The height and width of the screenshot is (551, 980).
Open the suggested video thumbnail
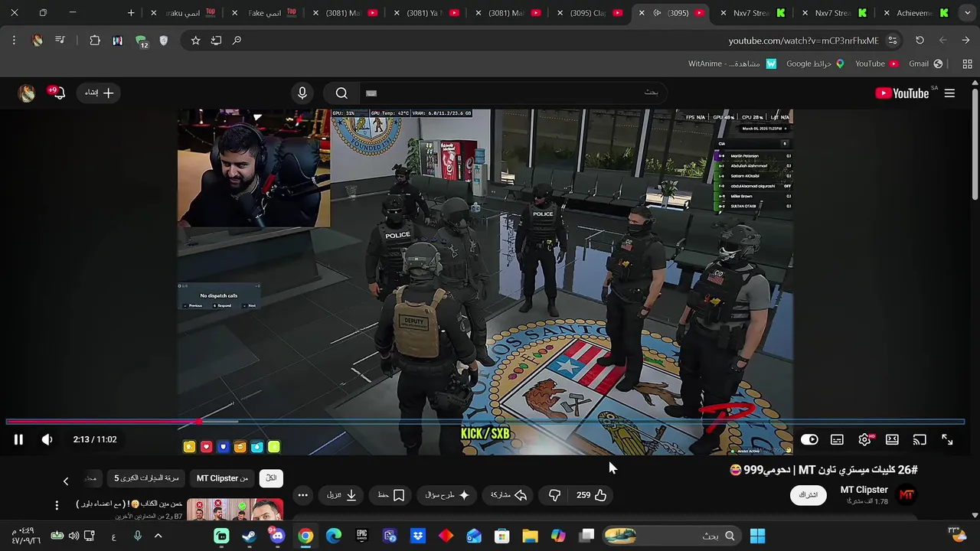235,510
